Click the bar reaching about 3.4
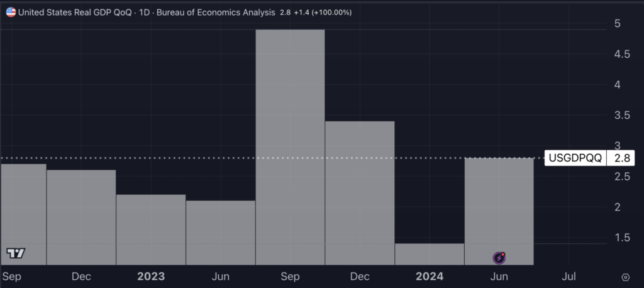 [x=360, y=192]
